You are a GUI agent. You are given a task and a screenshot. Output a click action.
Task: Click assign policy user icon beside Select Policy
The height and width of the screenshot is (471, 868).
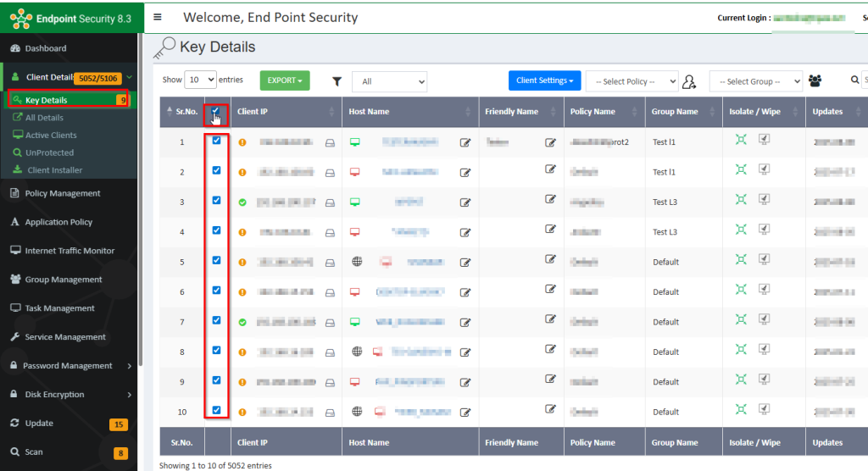coord(689,81)
